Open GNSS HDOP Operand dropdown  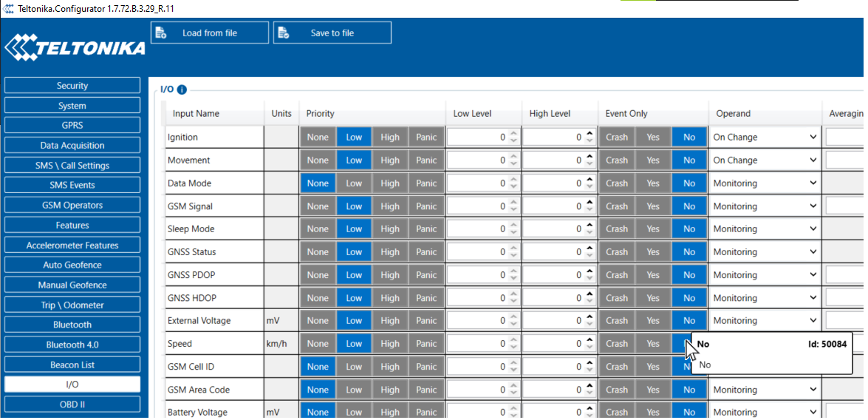pos(765,297)
